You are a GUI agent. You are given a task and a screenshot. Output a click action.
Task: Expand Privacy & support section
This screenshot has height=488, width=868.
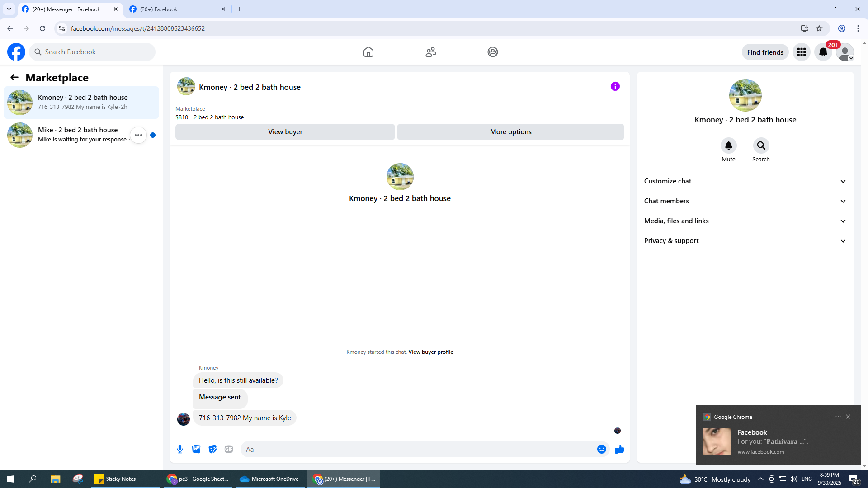point(745,241)
